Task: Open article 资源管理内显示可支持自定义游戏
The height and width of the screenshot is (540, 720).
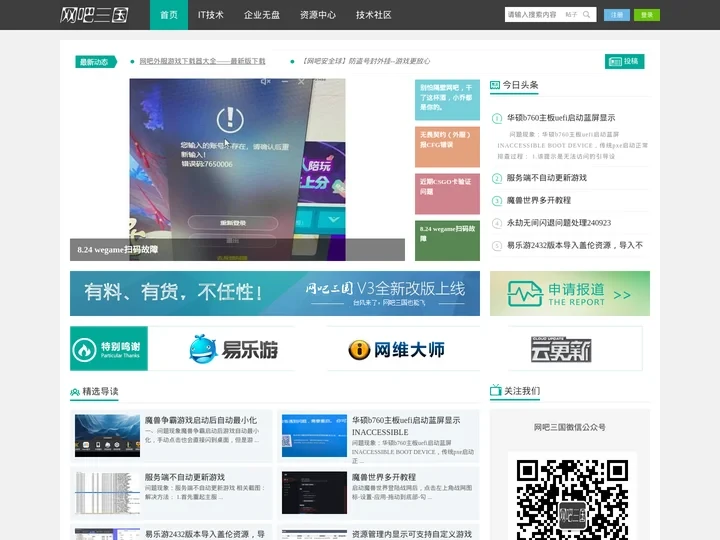Action: tap(412, 534)
